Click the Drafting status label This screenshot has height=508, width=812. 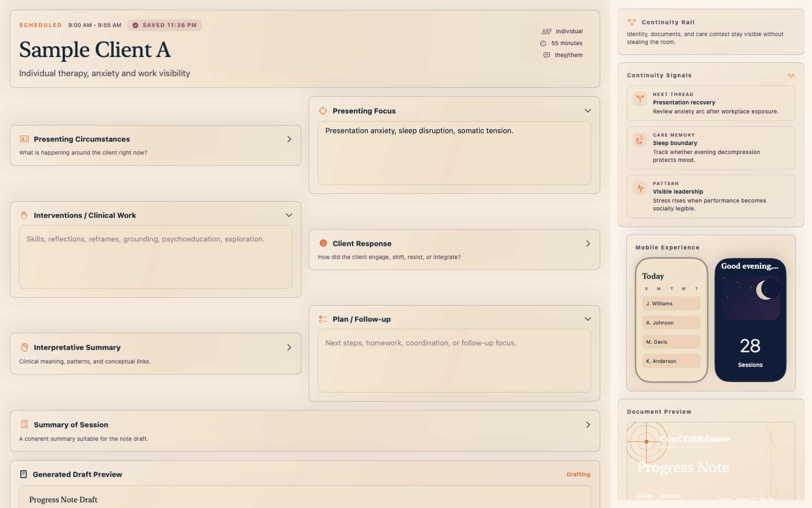coord(578,474)
